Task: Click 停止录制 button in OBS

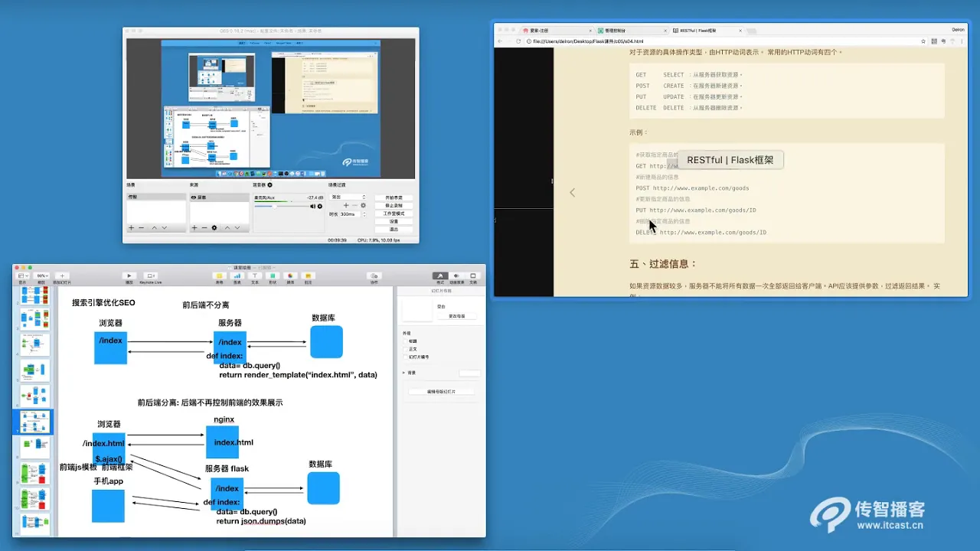Action: (394, 205)
